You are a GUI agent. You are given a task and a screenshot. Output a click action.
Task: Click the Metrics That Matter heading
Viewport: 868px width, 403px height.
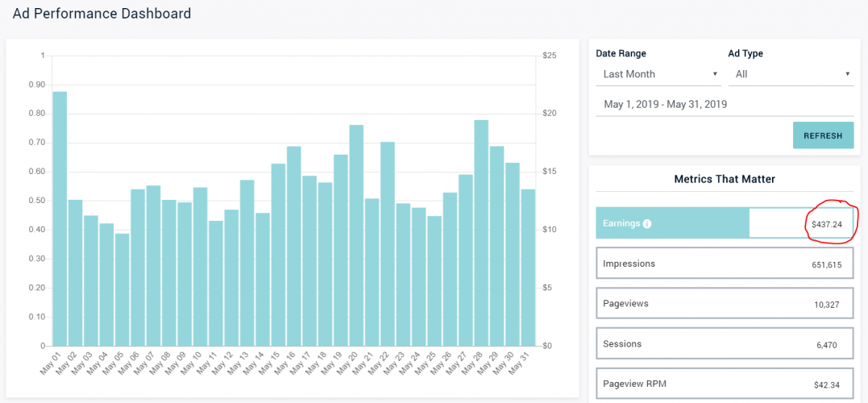(725, 179)
